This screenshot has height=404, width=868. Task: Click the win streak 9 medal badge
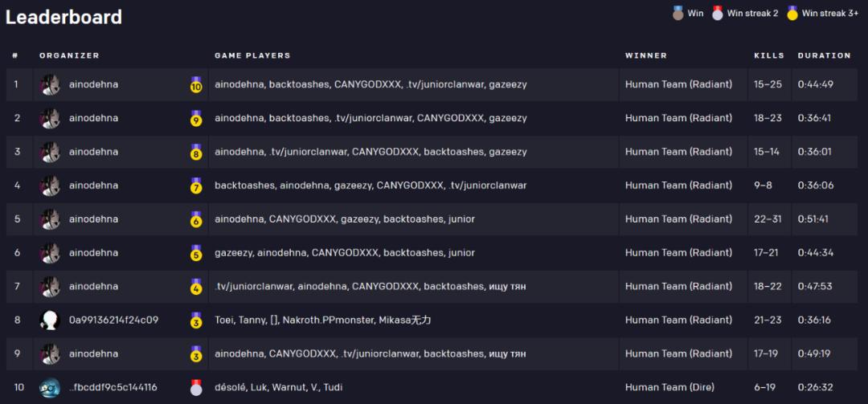(x=196, y=118)
